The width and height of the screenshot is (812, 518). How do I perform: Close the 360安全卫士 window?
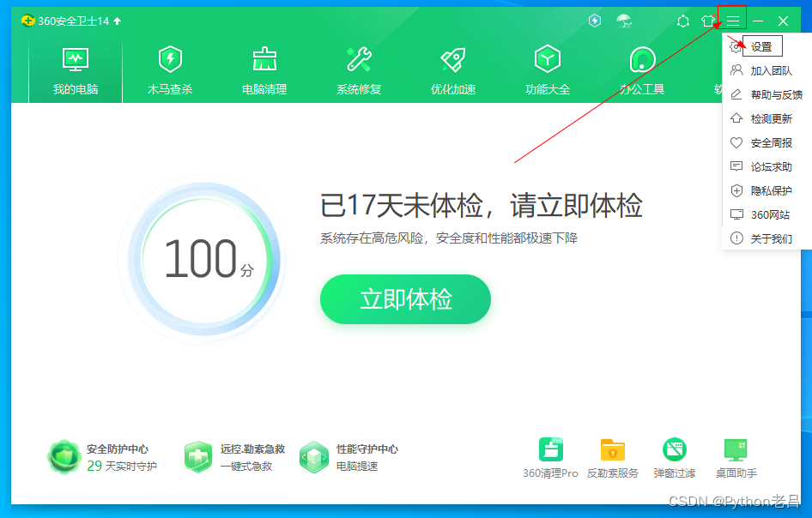(x=783, y=21)
